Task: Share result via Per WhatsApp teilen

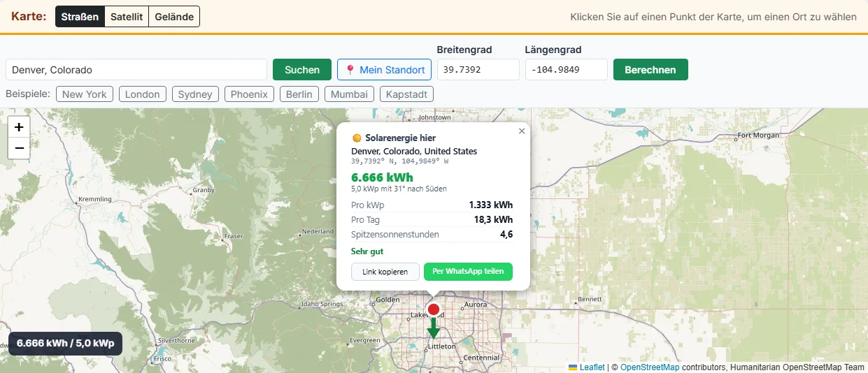Action: pos(468,272)
